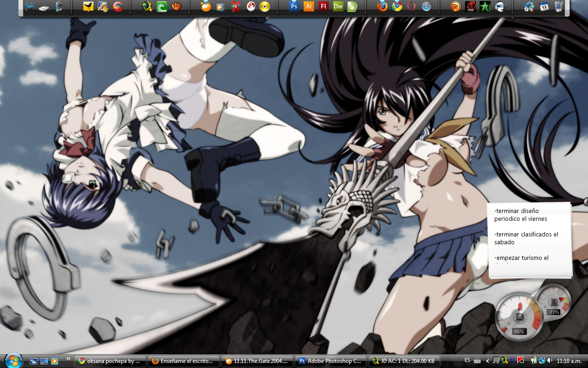This screenshot has width=588, height=368.
Task: Open the red X film icon in the dock
Action: (235, 6)
